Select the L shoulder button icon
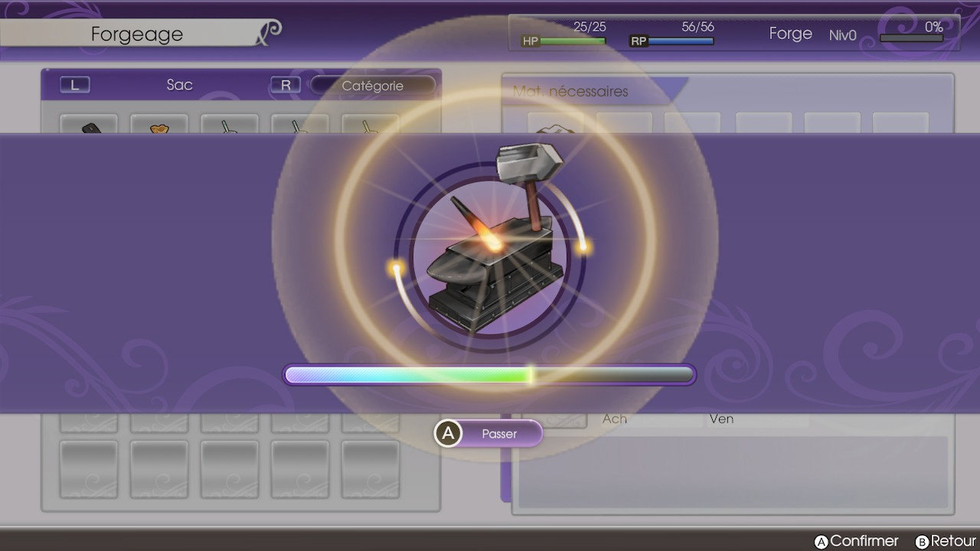Screen dimensions: 980x551 (x=75, y=85)
